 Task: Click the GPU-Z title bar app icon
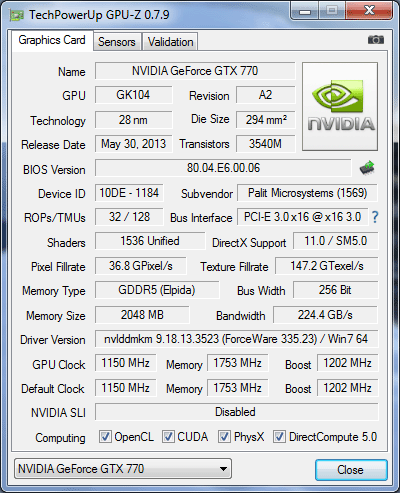click(17, 15)
